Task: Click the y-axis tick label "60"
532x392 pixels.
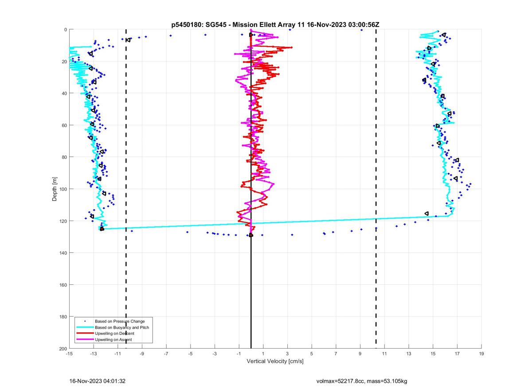Action: pos(64,125)
